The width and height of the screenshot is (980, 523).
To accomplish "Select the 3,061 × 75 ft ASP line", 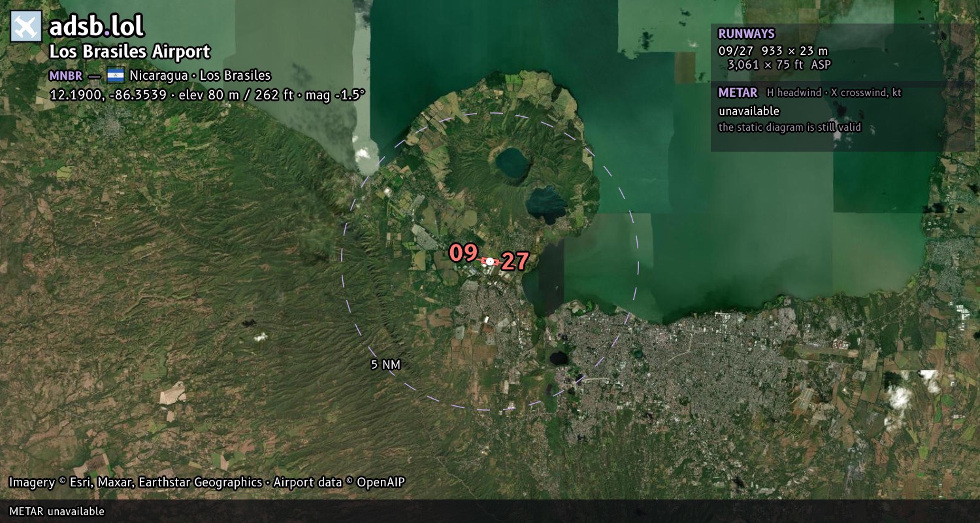I will click(x=779, y=64).
